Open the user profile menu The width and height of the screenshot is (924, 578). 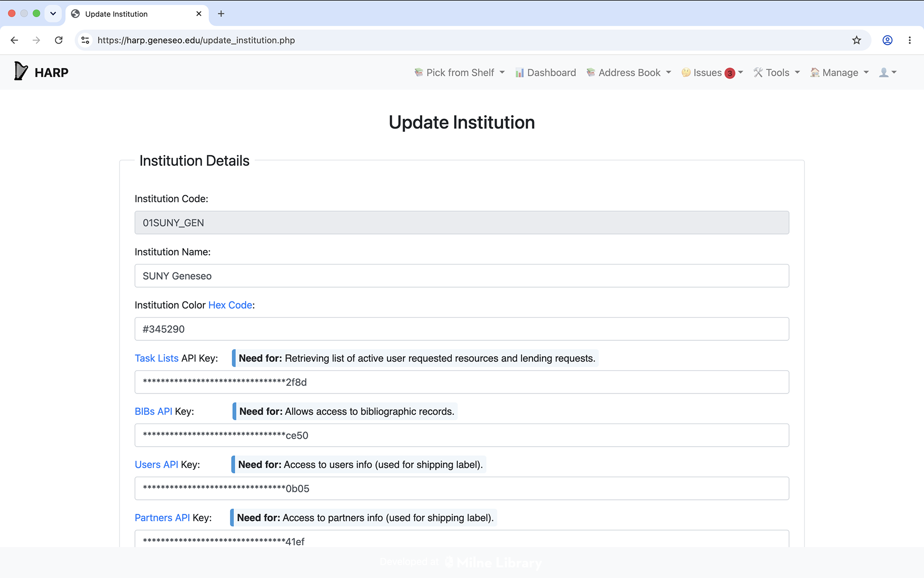point(888,73)
